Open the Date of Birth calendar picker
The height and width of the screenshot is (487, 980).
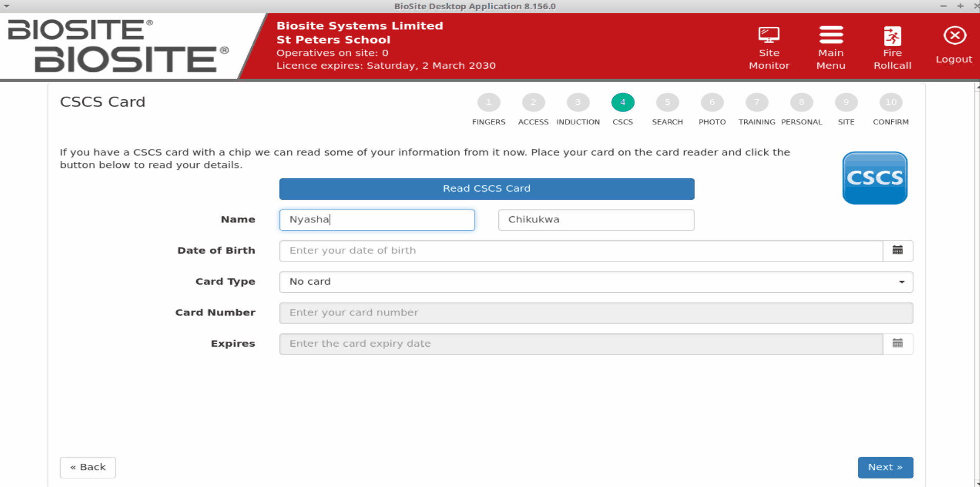[897, 251]
